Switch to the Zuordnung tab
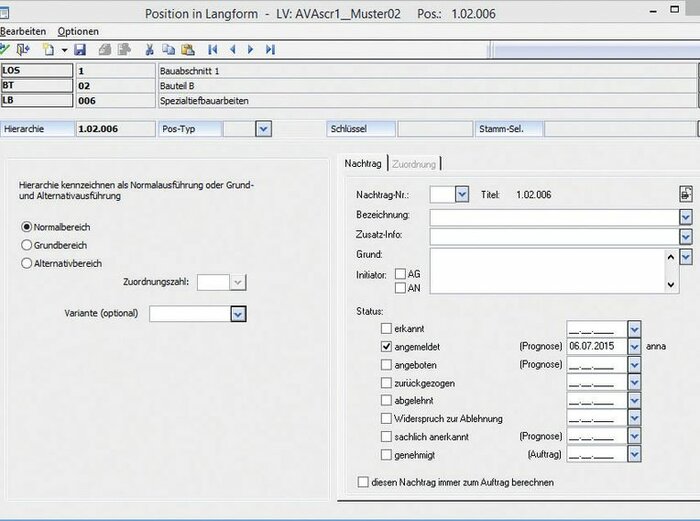700x521 pixels. [x=414, y=164]
